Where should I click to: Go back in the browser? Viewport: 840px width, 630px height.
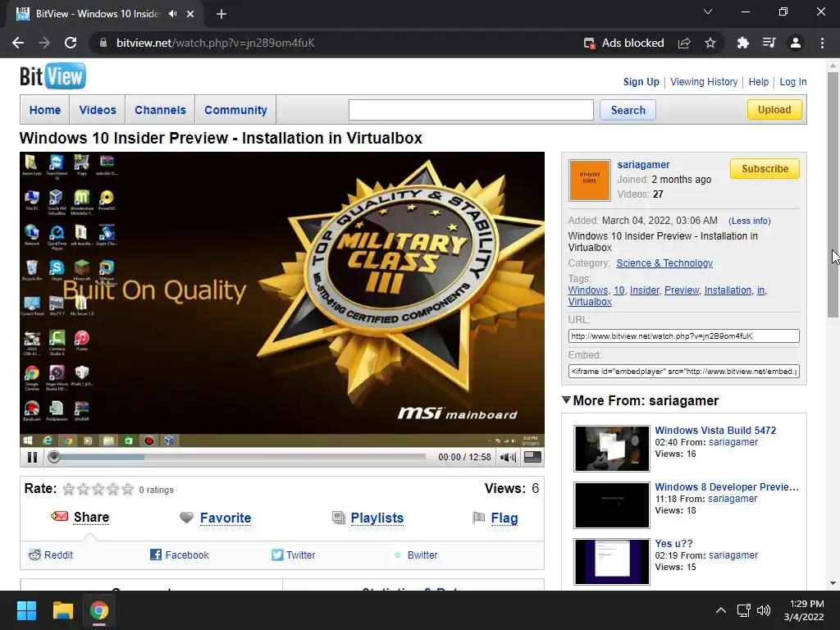pos(18,43)
